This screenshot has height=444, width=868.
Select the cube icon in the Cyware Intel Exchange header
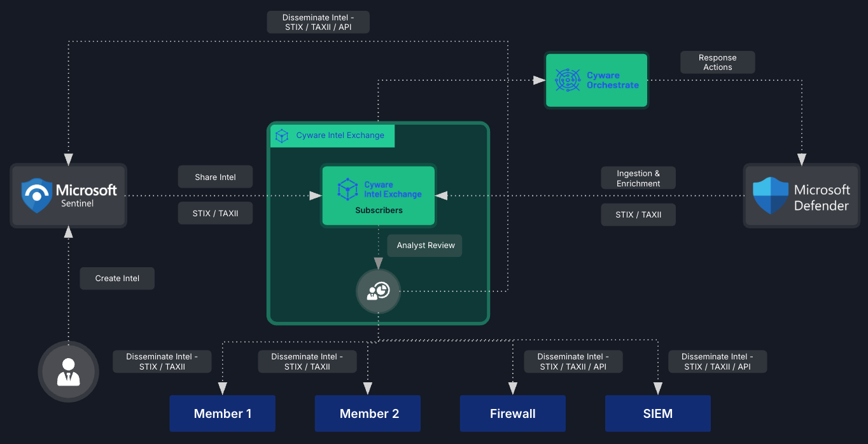[282, 135]
